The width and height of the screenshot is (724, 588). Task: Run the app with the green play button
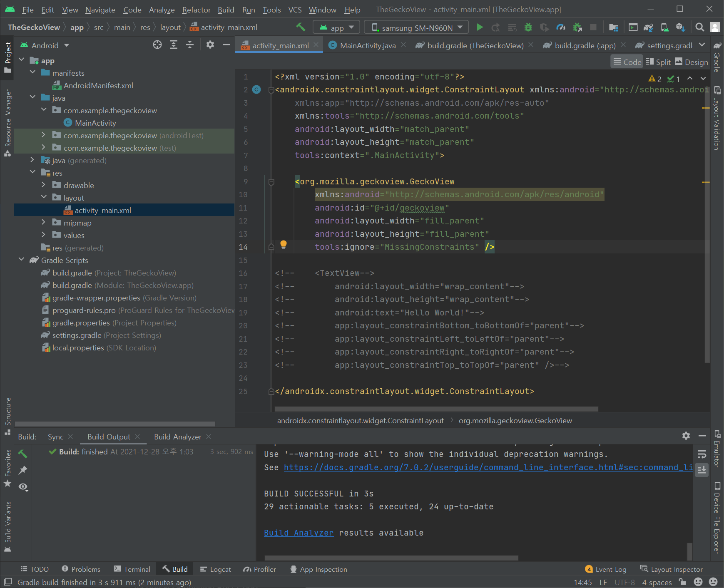tap(480, 27)
